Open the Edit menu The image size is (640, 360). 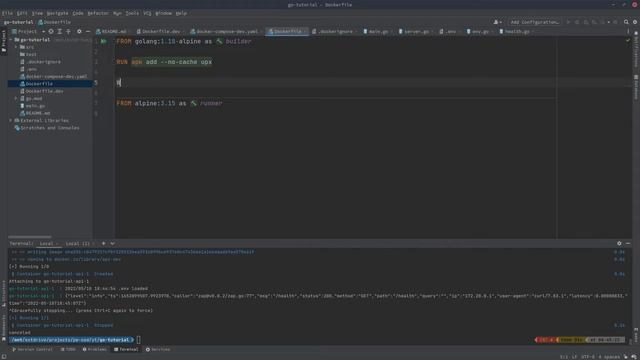[x=22, y=13]
